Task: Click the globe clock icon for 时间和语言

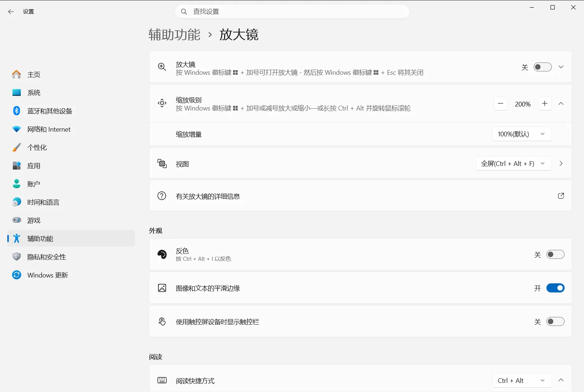Action: coord(16,202)
